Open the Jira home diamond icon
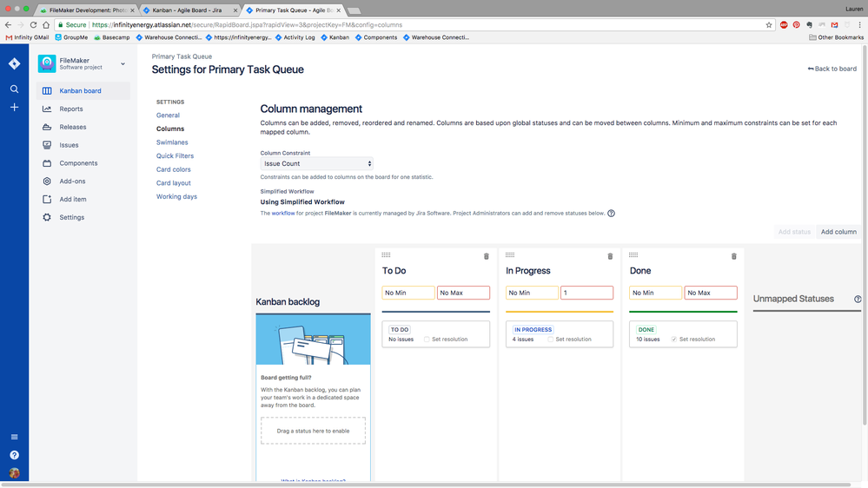868x488 pixels. pos(15,63)
